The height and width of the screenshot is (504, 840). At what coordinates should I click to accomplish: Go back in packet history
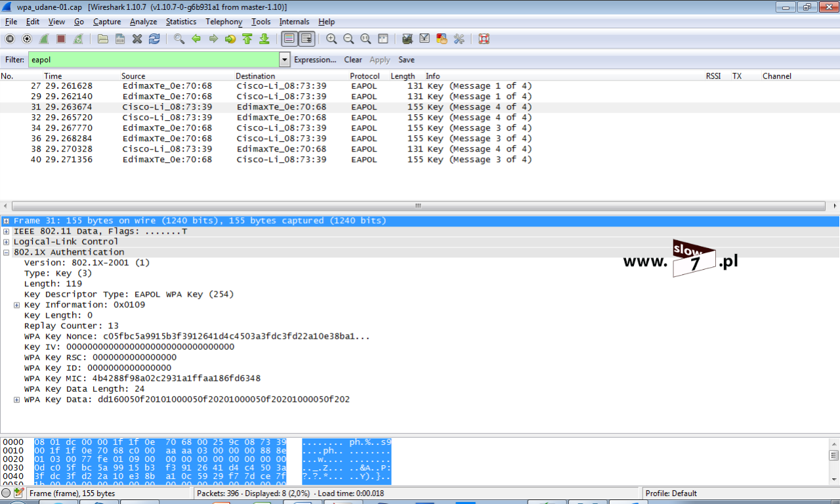[x=196, y=39]
